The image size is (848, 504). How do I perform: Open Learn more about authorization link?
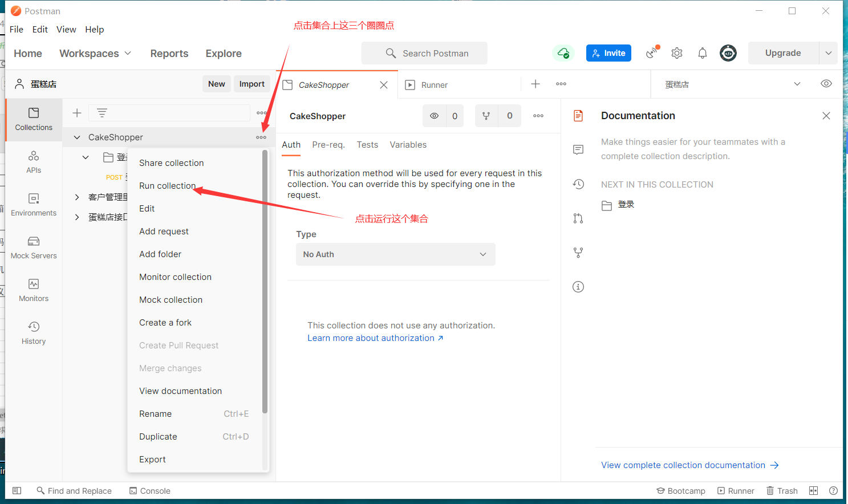click(x=375, y=338)
